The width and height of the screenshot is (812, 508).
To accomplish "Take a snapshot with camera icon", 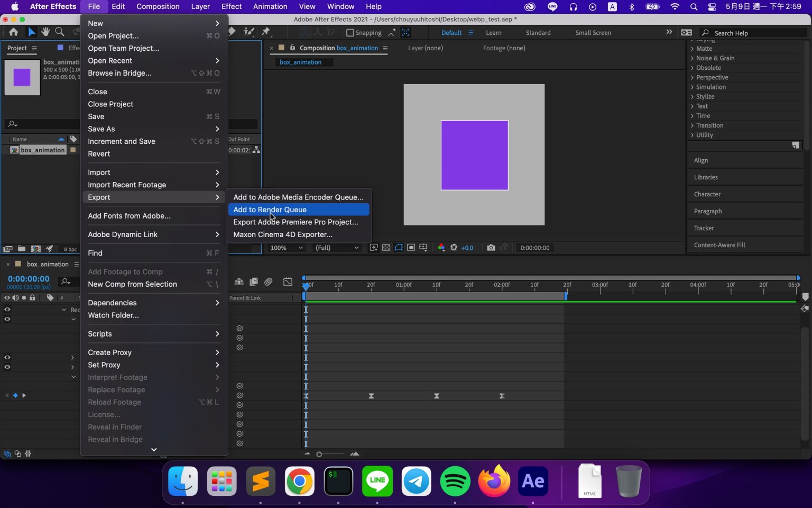I will 491,248.
